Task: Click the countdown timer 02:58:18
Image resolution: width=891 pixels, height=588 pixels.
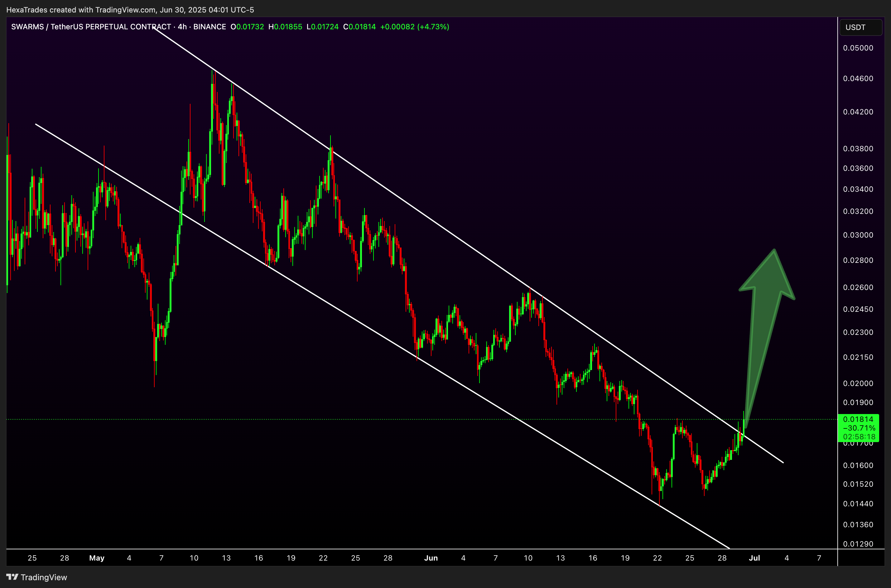Action: click(859, 436)
